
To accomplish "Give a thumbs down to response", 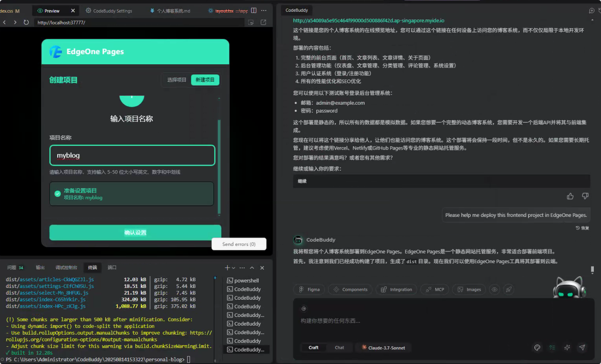I will click(x=585, y=196).
